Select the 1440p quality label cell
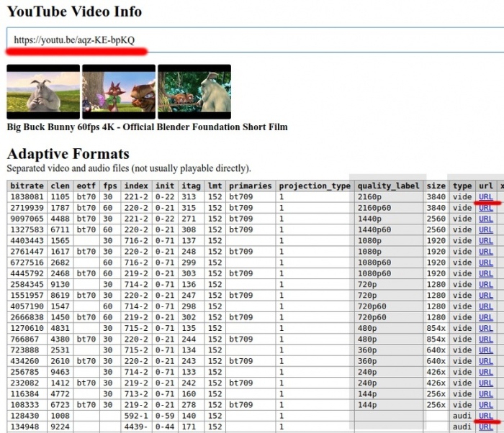The height and width of the screenshot is (433, 504). 389,219
